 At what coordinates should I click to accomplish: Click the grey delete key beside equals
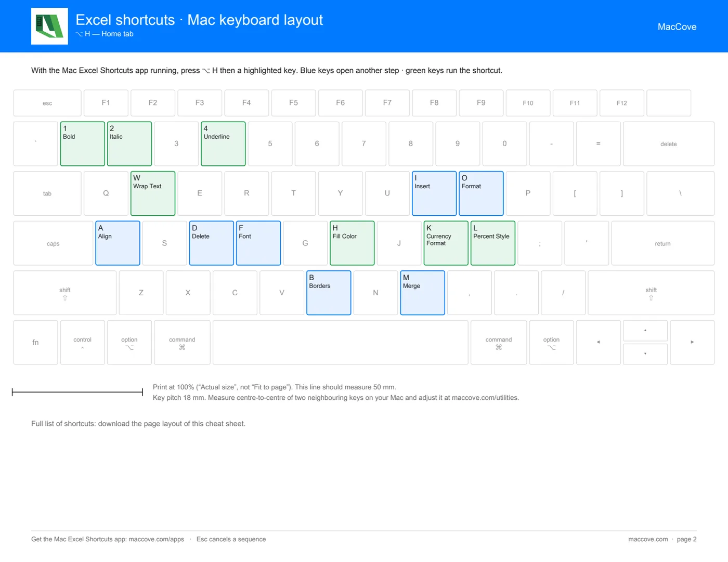[669, 144]
